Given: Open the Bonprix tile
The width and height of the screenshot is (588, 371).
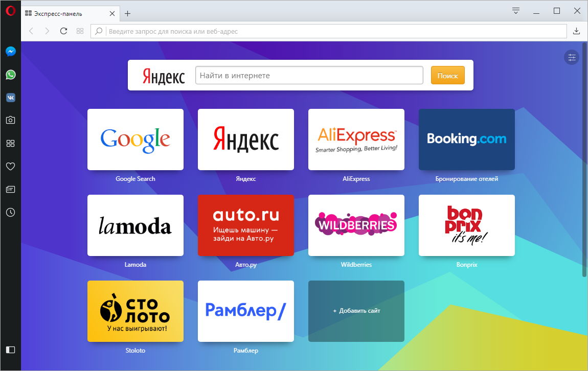Looking at the screenshot, I should (466, 225).
